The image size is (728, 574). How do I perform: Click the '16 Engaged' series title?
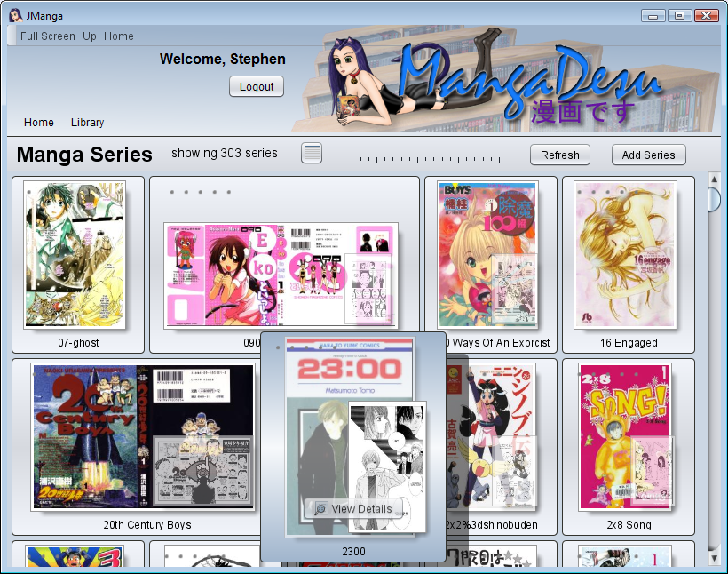629,343
